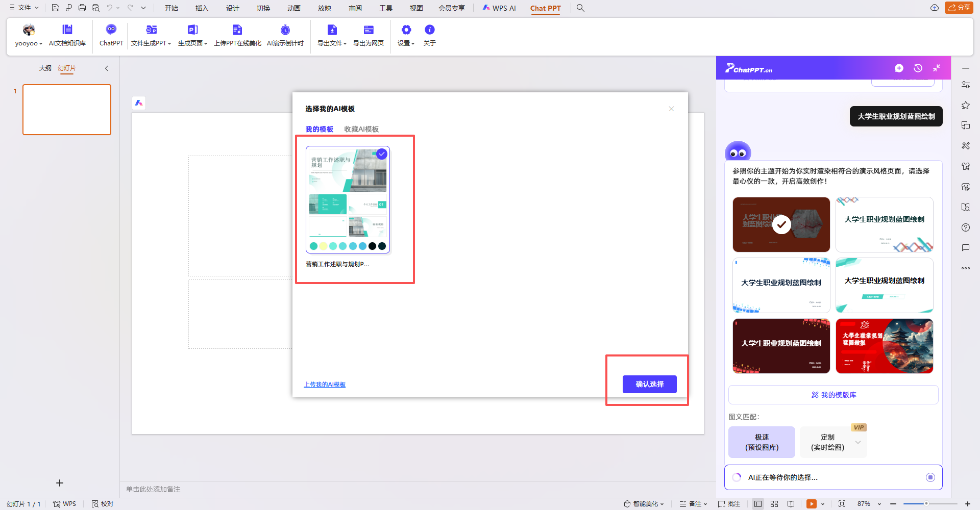Click the AI演示倒计时 timer icon
Screen dimensions: 980x510
[x=285, y=30]
